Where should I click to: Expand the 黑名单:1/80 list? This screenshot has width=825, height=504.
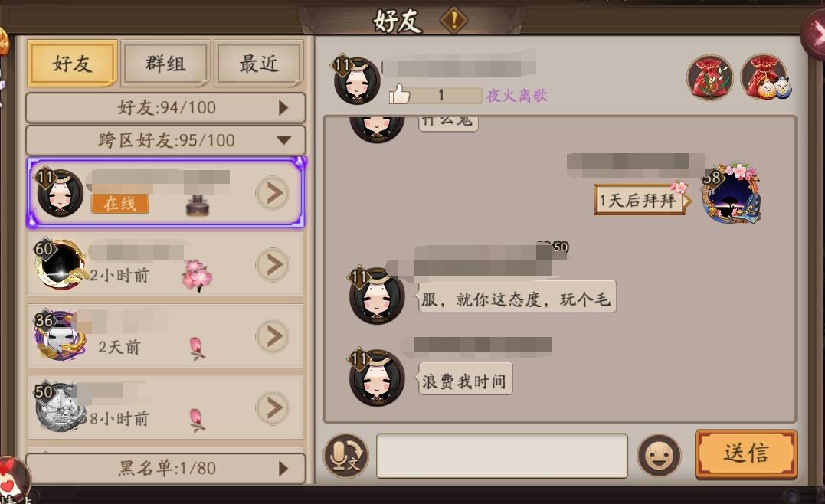(165, 468)
